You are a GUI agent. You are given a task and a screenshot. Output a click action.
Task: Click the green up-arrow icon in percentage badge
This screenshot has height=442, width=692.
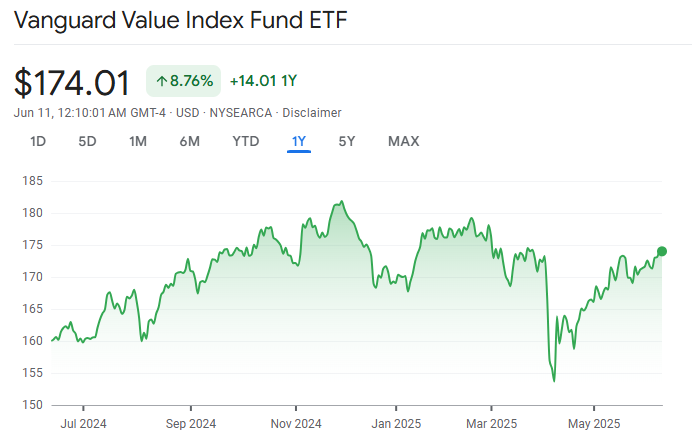(x=162, y=81)
